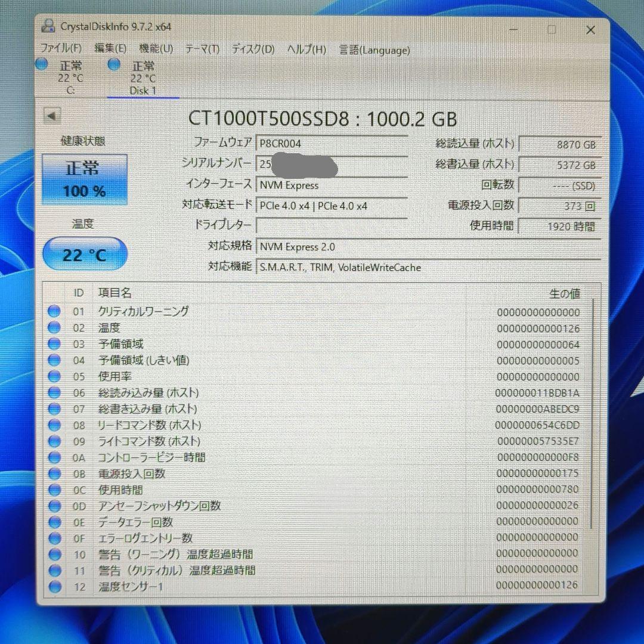Select the status indicator next to クリティカルワーニング
644x644 pixels.
tap(54, 311)
